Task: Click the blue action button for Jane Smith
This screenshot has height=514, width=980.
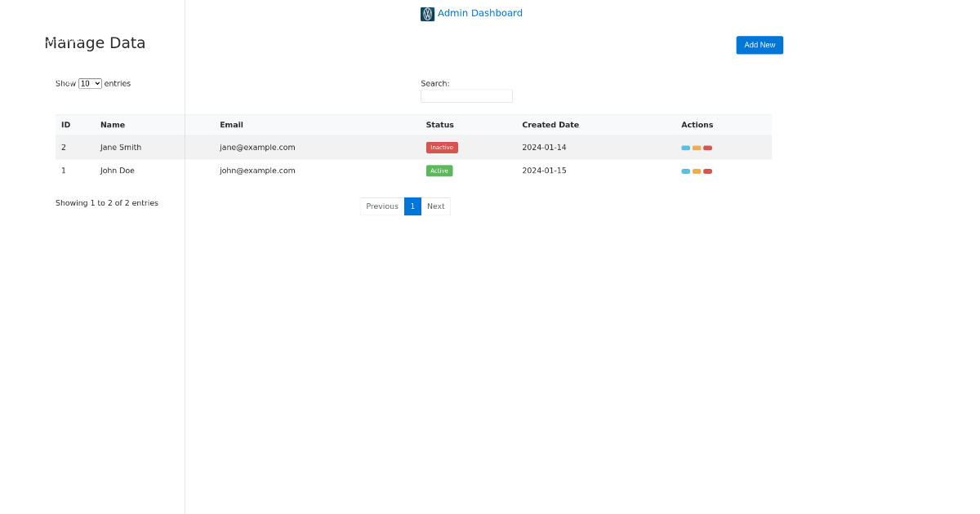Action: (685, 148)
